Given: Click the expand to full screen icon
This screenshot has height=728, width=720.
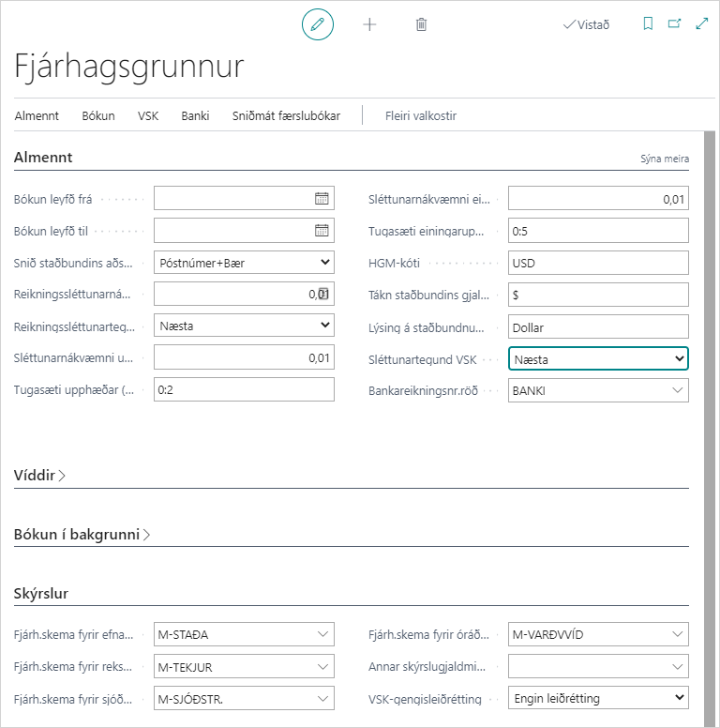Looking at the screenshot, I should coord(701,24).
